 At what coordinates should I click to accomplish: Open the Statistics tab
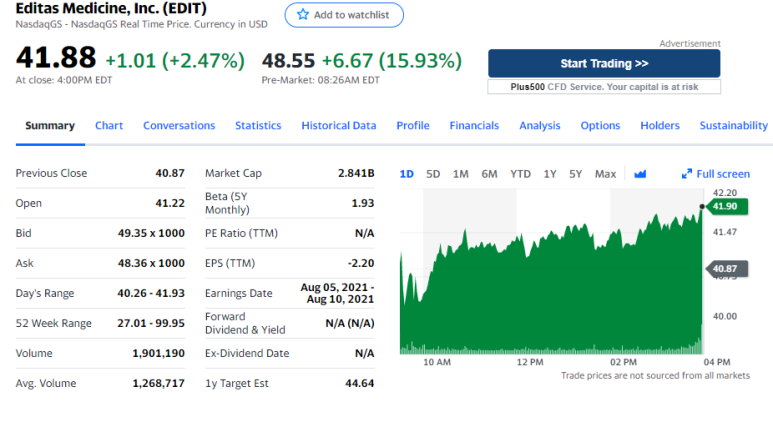(258, 126)
